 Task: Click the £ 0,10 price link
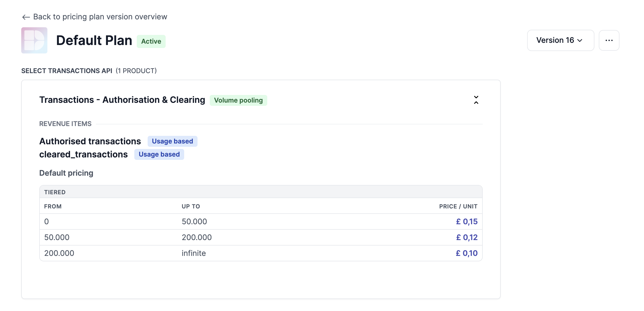467,253
